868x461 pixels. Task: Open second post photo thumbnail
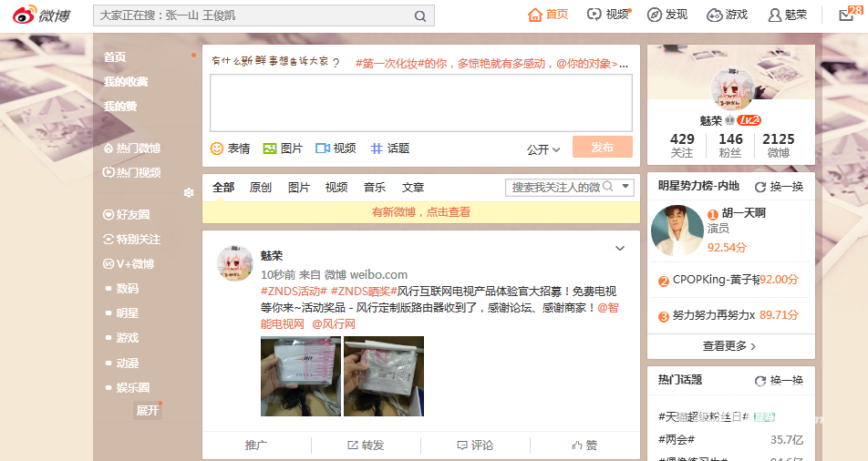(x=384, y=376)
